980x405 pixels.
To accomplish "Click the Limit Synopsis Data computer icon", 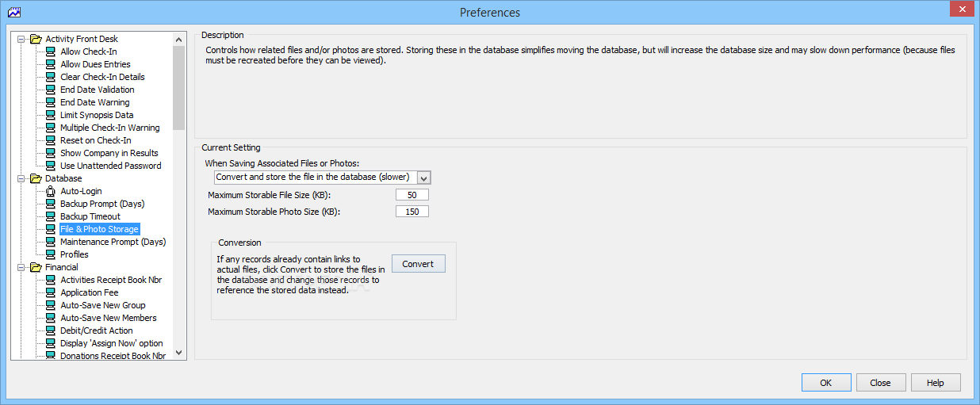I will 50,115.
